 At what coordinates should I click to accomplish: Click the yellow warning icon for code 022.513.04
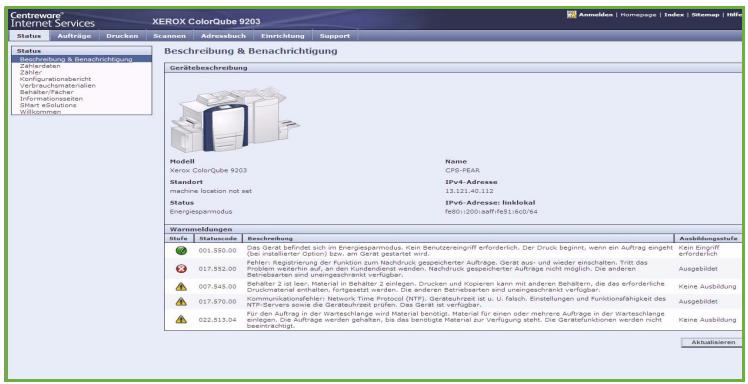181,320
